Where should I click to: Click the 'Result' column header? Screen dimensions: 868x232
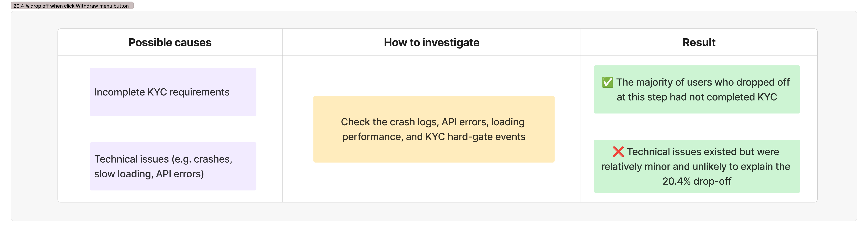pyautogui.click(x=699, y=42)
